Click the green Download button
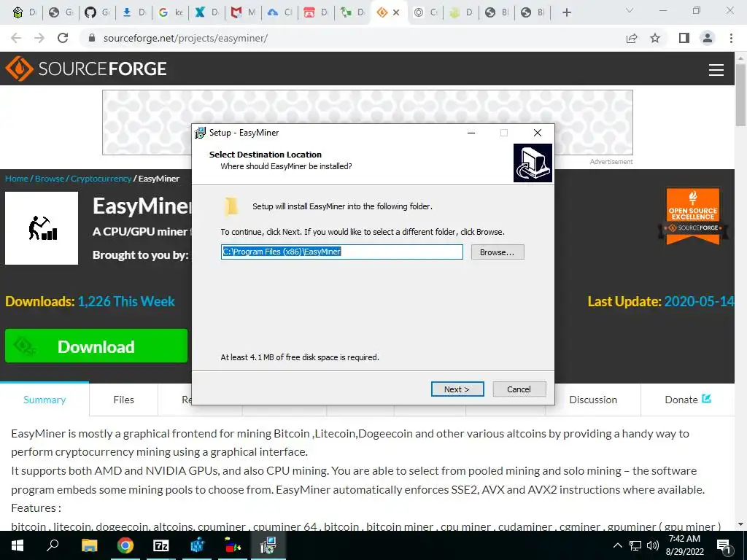This screenshot has width=747, height=560. pyautogui.click(x=96, y=346)
